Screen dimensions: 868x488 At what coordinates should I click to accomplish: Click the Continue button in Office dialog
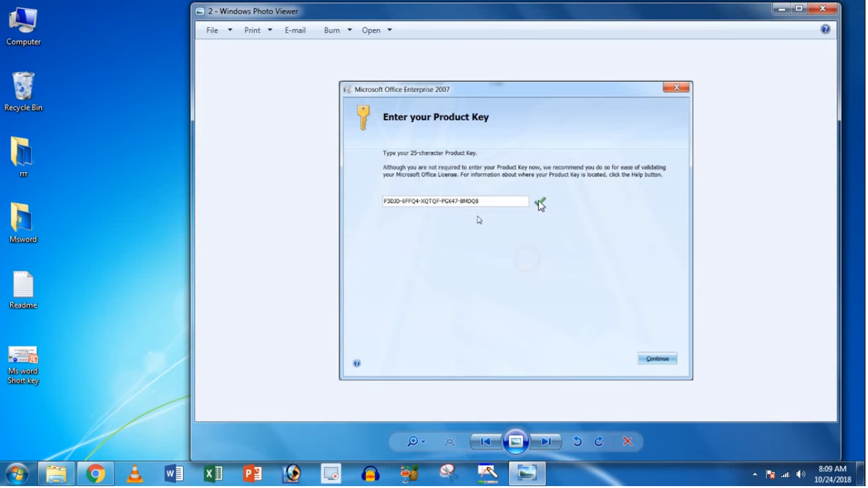point(658,359)
